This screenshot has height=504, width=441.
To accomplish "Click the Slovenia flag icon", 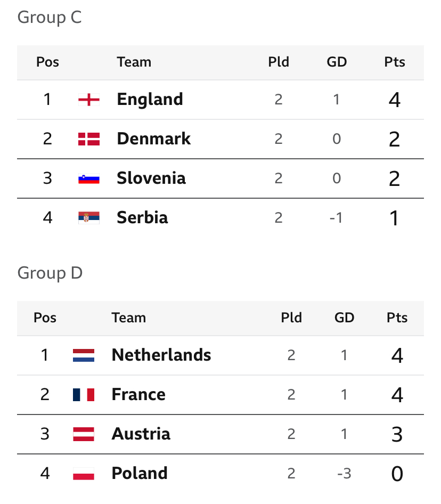I will 89,178.
